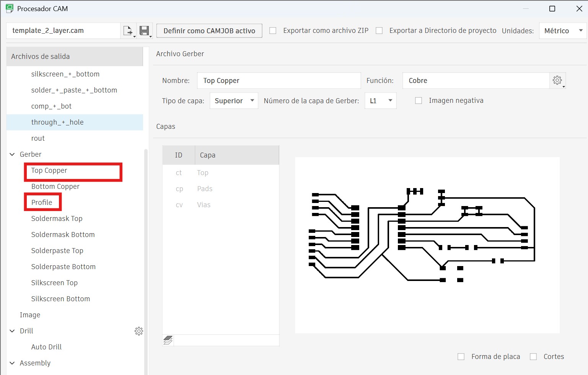Click the Procesador CAM app icon
Viewport: 588px width, 375px height.
pos(10,8)
